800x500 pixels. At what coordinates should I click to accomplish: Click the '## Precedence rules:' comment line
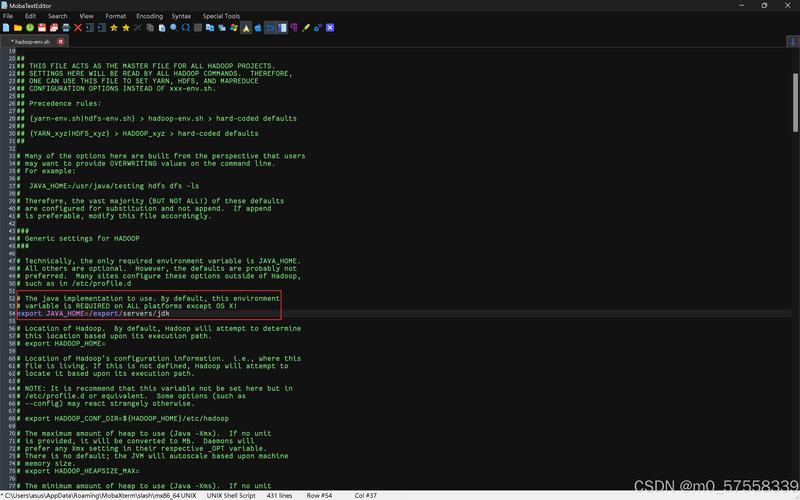(59, 103)
